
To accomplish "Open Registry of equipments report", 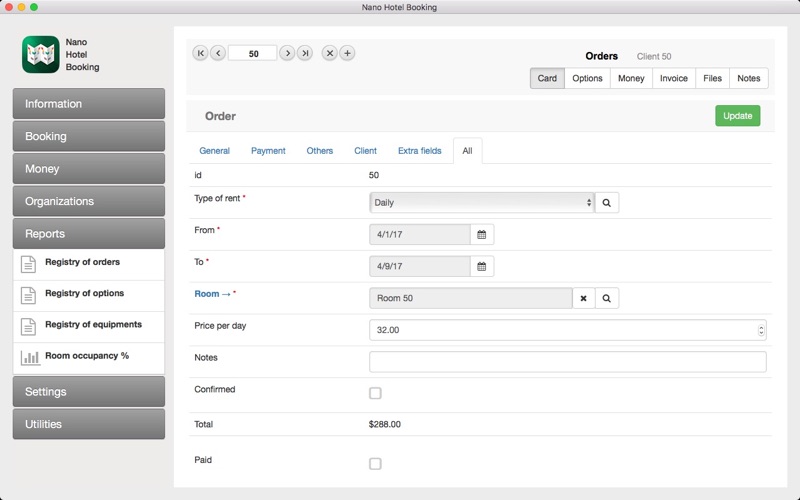I will pos(89,327).
